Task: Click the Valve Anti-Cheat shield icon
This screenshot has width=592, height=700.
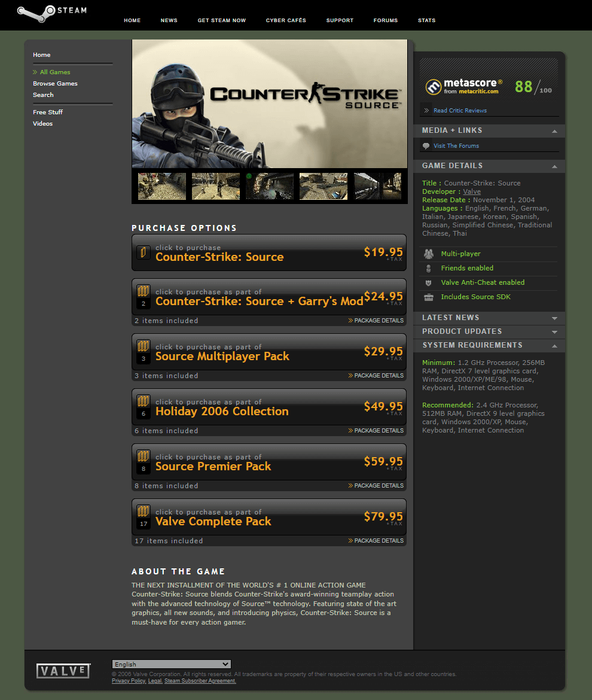Action: pyautogui.click(x=428, y=283)
